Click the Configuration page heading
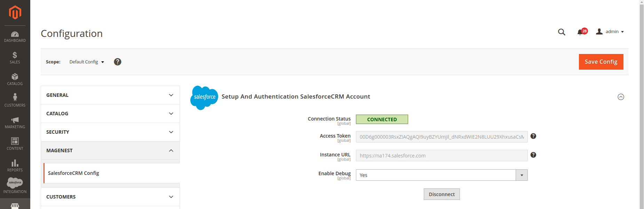644x209 pixels. click(72, 33)
